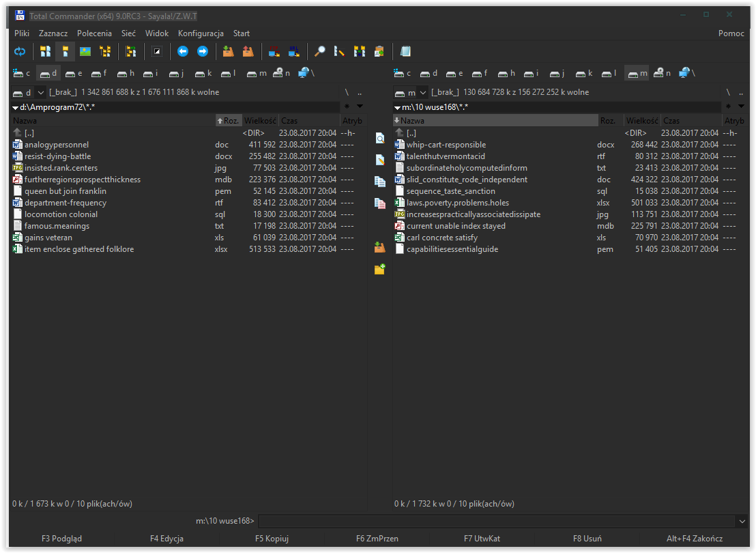The height and width of the screenshot is (553, 756).
Task: Sort left panel by Wielkość column
Action: 260,121
